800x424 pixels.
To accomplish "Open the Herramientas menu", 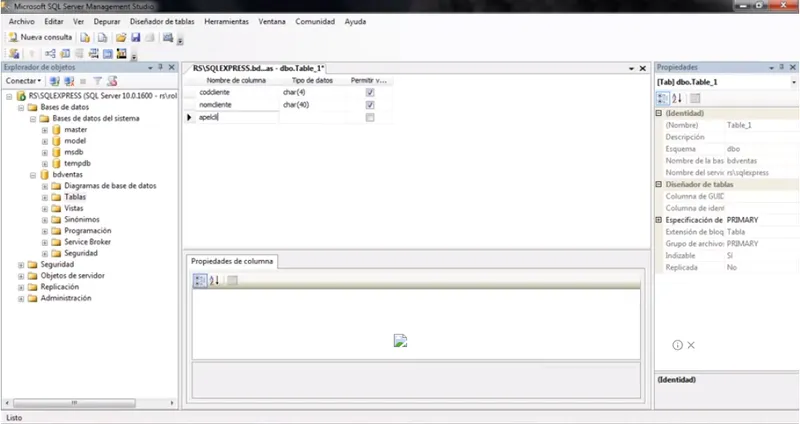I will coord(226,21).
